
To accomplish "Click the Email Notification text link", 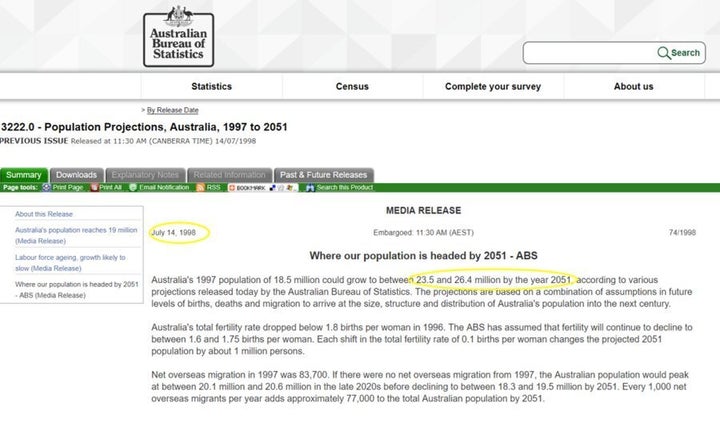I will (164, 187).
